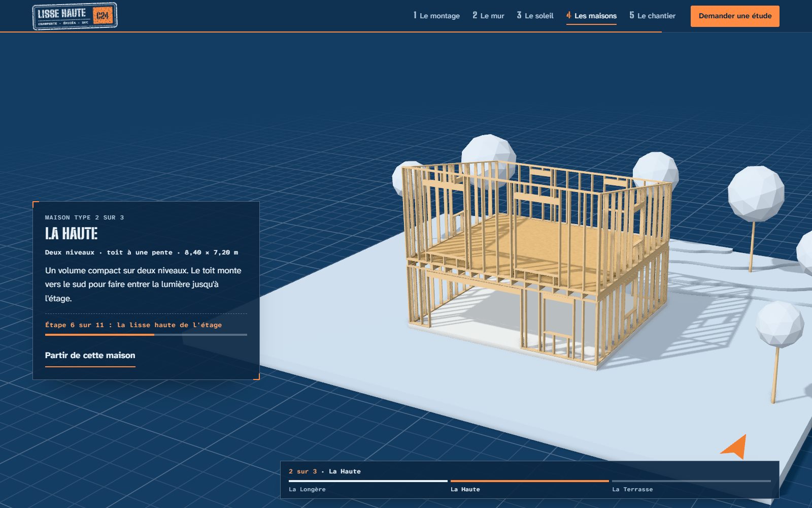Click Partir de cette maison link
This screenshot has height=508, width=812.
pyautogui.click(x=90, y=356)
